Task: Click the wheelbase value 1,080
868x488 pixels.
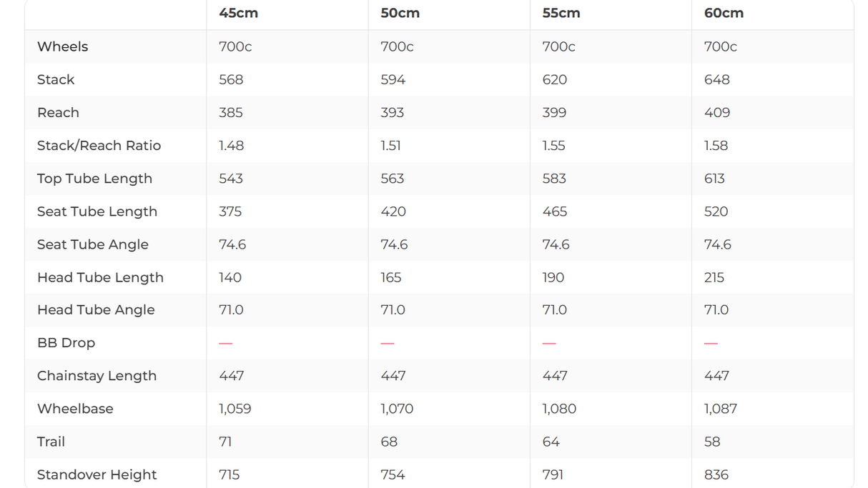Action: [x=559, y=409]
